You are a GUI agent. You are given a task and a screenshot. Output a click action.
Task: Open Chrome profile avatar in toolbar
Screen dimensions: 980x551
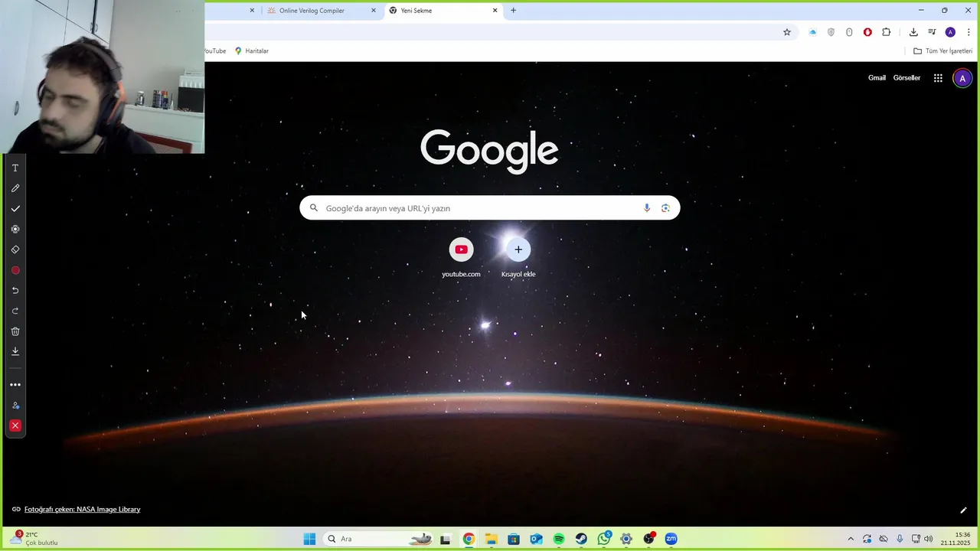tap(950, 32)
